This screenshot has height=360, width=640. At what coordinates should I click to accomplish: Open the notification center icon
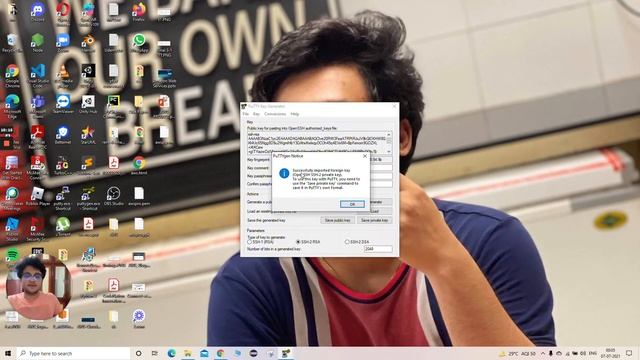[629, 353]
